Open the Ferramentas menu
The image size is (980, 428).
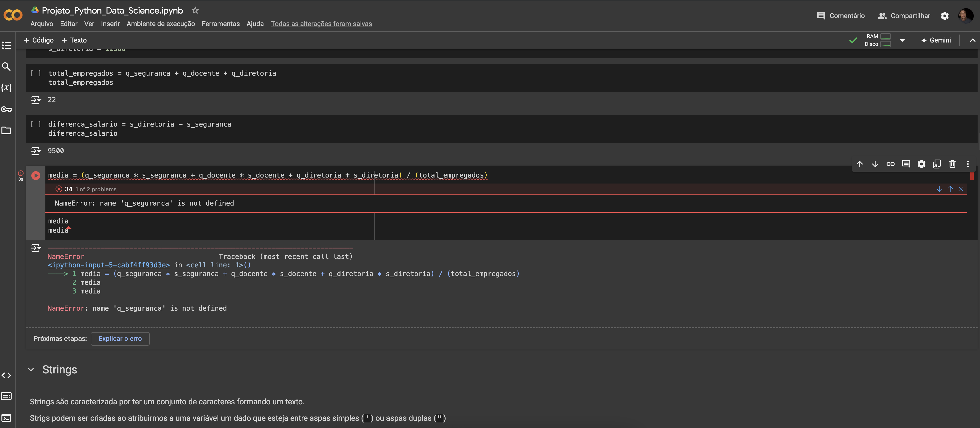click(221, 24)
